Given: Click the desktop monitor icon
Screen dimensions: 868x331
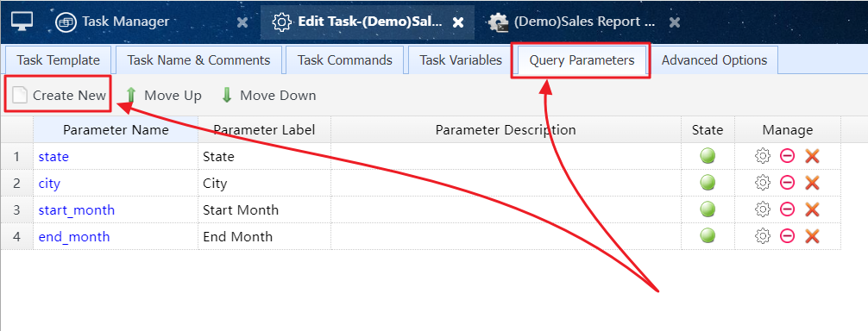Looking at the screenshot, I should click(22, 22).
